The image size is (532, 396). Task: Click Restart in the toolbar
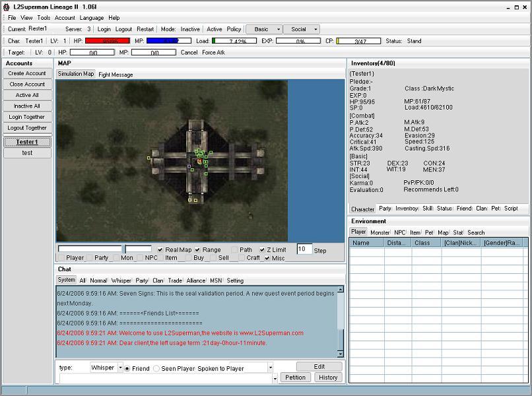[145, 29]
